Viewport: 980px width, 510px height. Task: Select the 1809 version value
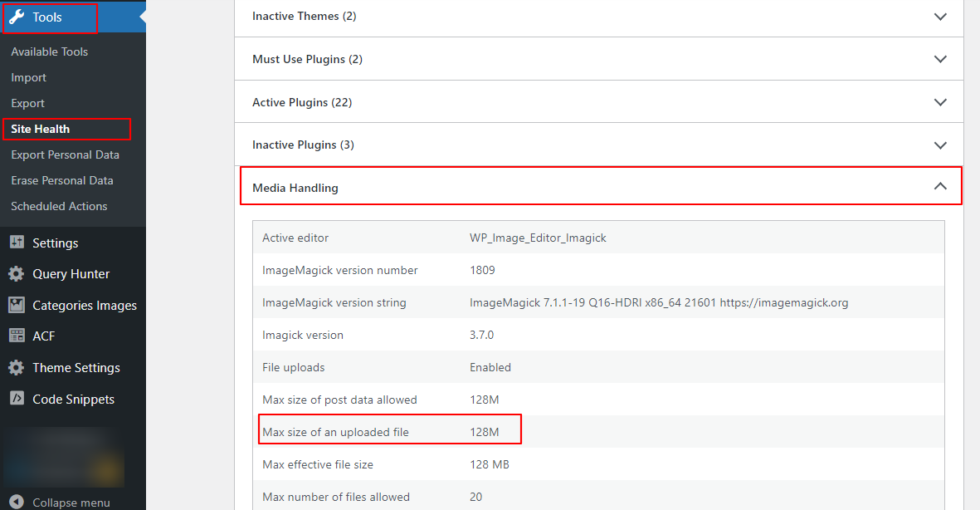[482, 270]
